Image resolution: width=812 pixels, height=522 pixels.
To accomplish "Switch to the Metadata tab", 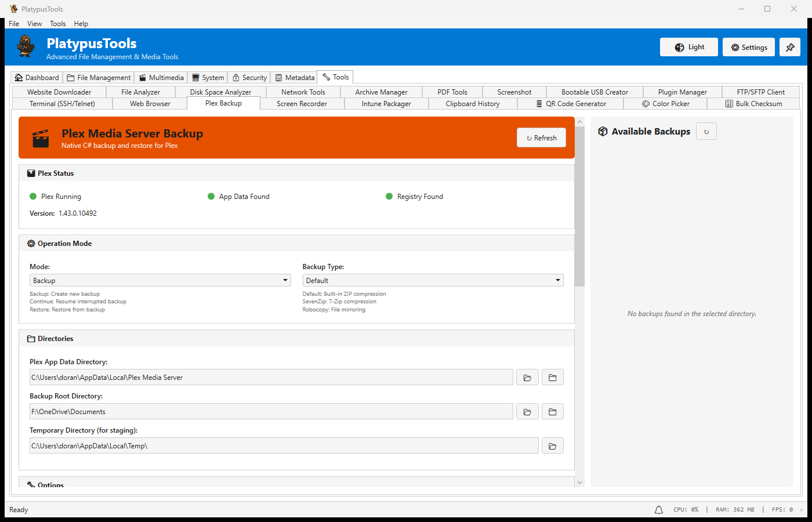I will [294, 78].
